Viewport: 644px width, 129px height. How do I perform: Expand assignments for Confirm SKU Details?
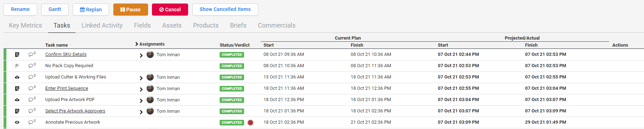[141, 55]
